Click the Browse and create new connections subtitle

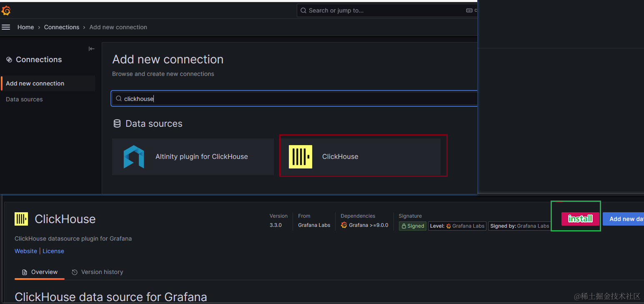(163, 74)
